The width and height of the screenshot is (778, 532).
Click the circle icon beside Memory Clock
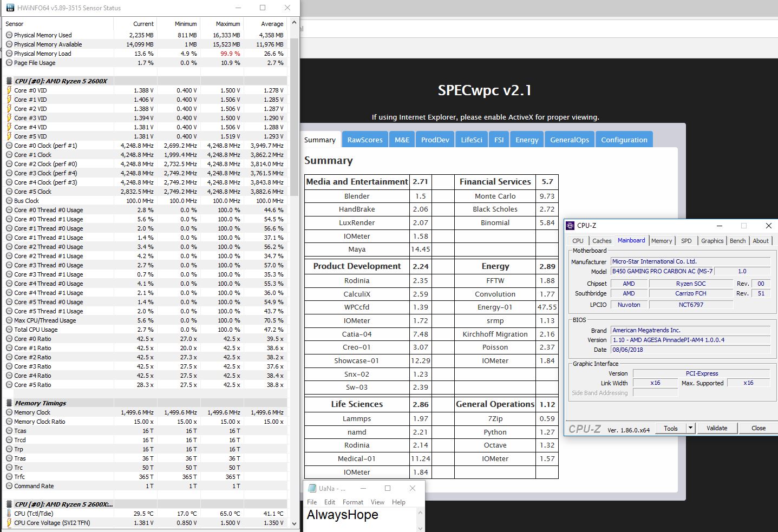(x=9, y=412)
